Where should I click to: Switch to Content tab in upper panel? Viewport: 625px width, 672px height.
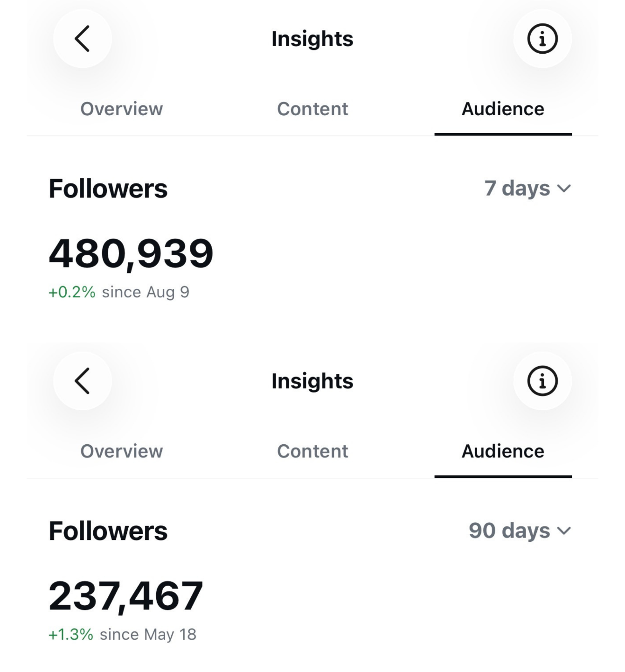click(x=312, y=109)
